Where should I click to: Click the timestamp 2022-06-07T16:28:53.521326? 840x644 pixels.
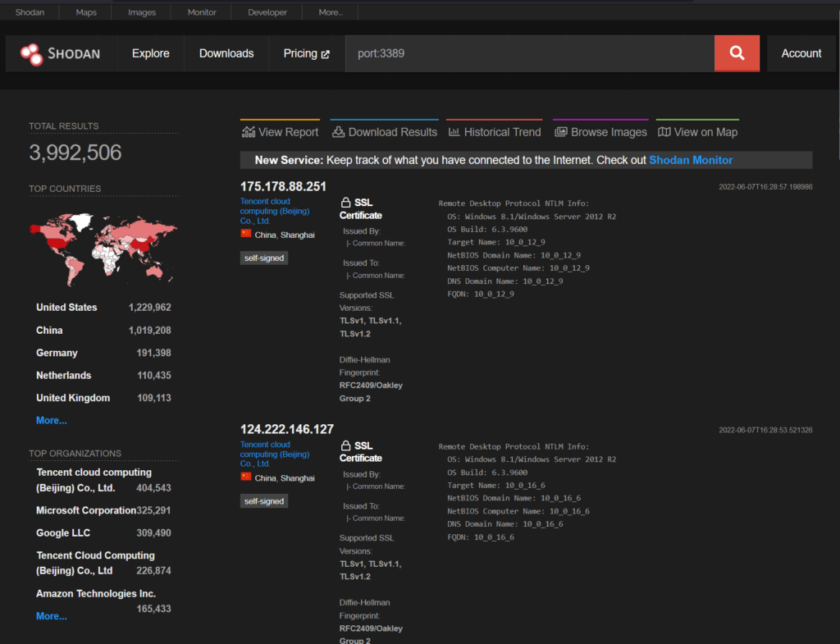pos(765,430)
